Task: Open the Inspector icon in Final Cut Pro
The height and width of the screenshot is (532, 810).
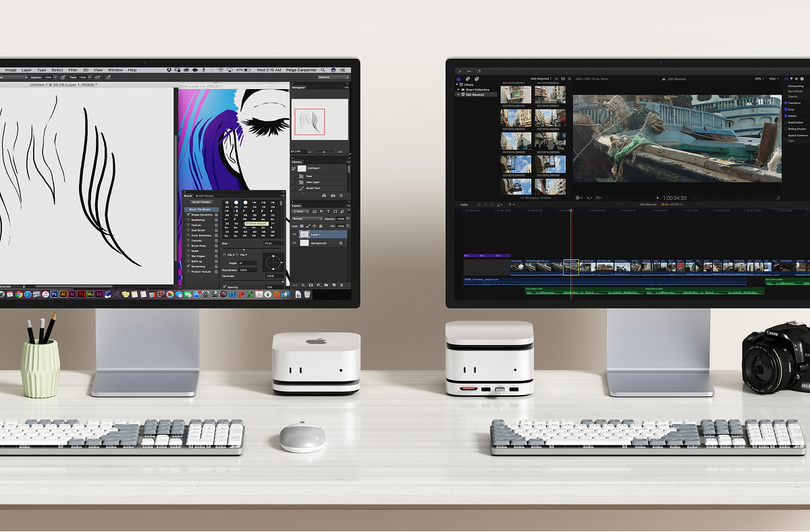Action: (x=786, y=78)
